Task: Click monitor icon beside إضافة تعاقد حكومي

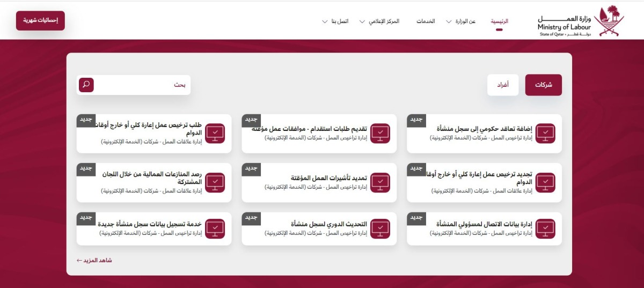Action: (x=545, y=134)
